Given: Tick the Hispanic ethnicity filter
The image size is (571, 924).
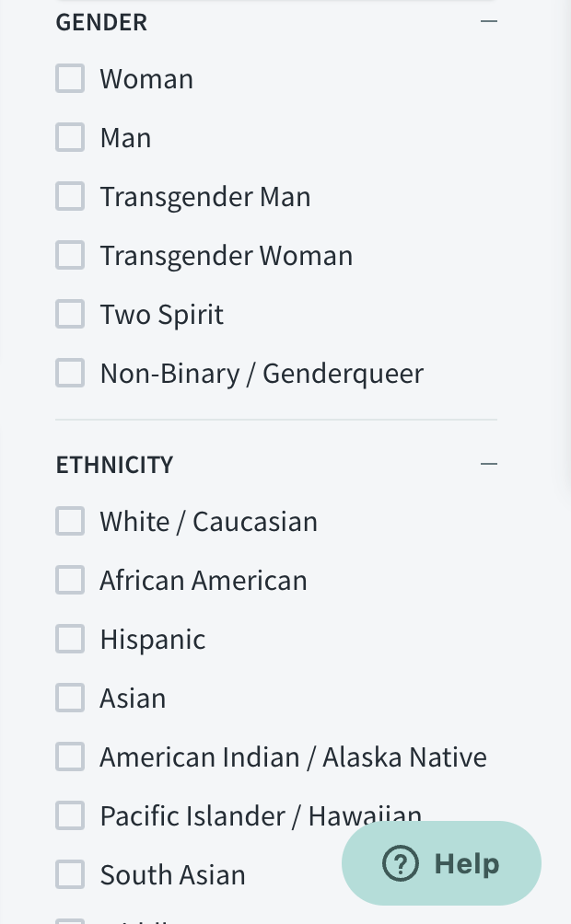Looking at the screenshot, I should point(70,640).
